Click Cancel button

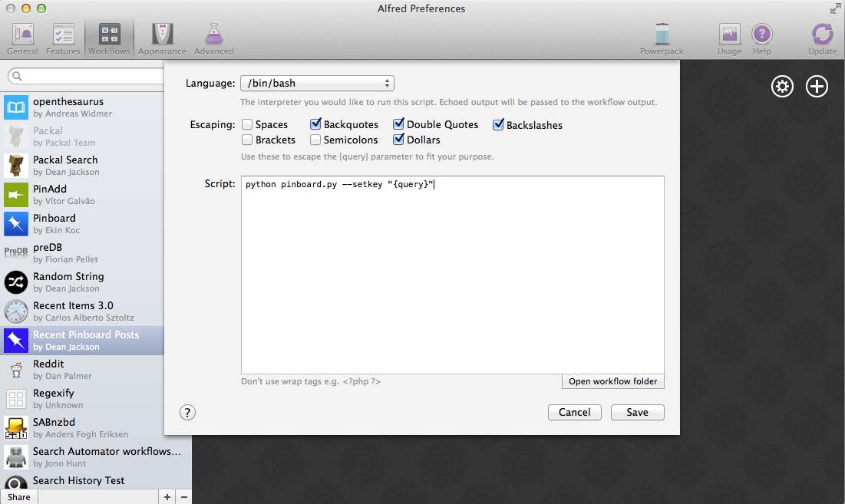(x=575, y=412)
